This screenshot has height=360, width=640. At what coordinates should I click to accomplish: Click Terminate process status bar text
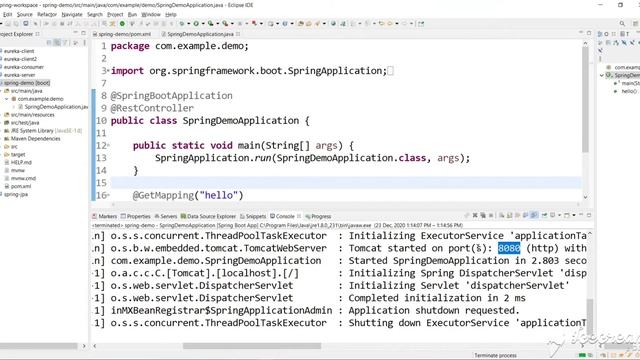[495, 356]
